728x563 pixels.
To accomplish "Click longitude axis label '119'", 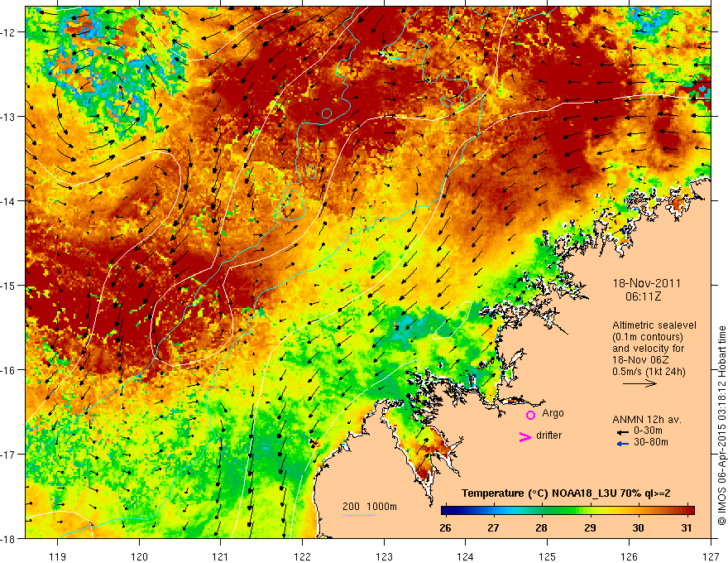I will pyautogui.click(x=58, y=556).
